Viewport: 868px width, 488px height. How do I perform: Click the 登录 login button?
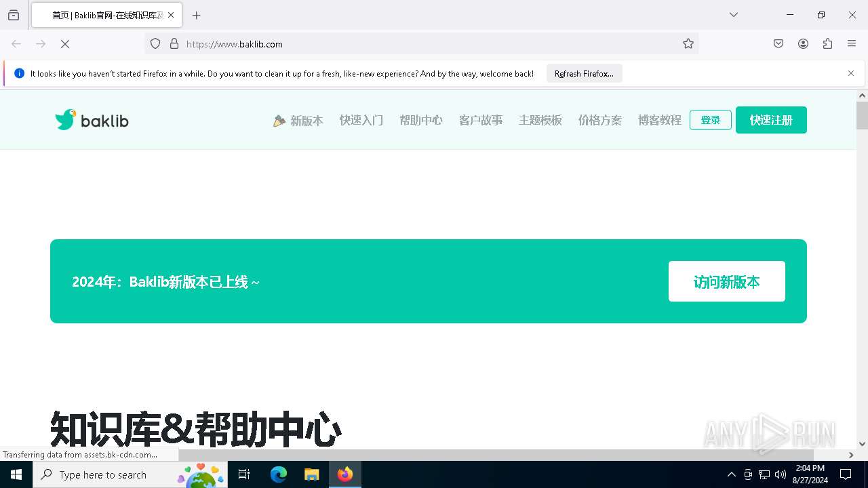pyautogui.click(x=711, y=120)
